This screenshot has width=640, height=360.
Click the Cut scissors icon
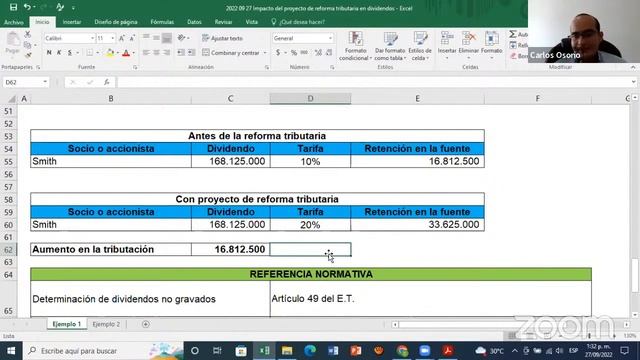[x=28, y=34]
